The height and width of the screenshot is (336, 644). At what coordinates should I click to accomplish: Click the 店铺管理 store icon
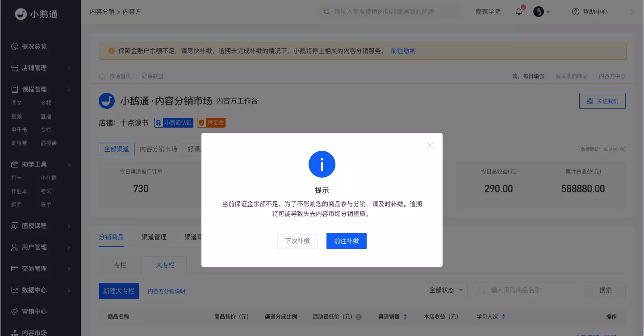point(15,68)
